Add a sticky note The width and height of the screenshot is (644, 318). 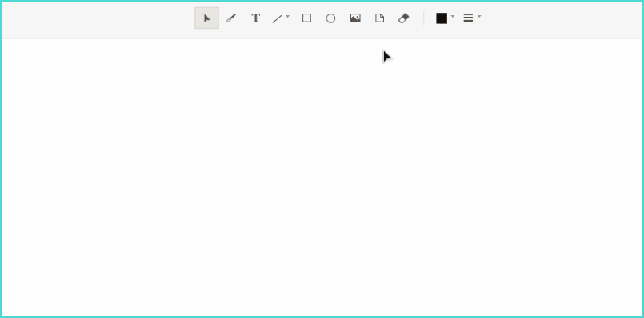coord(380,18)
